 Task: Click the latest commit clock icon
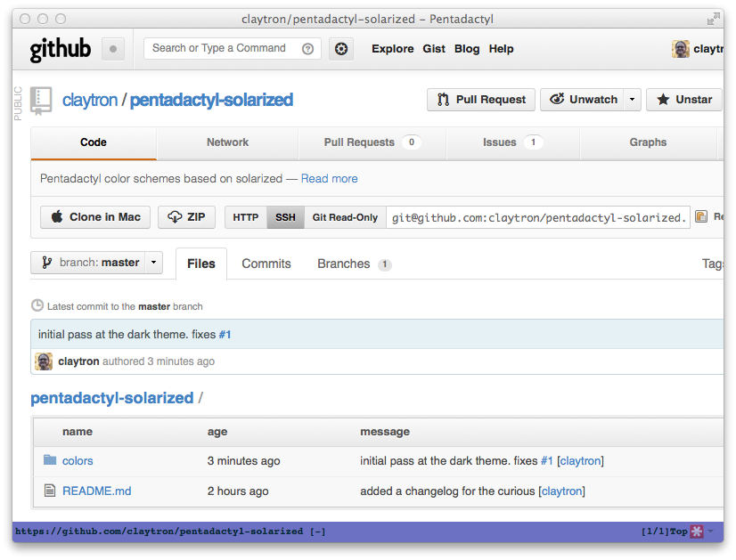37,305
